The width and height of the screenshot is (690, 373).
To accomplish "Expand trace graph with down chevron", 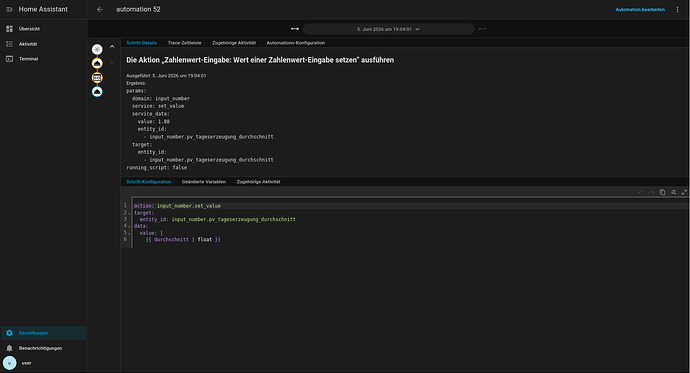I will coord(112,63).
